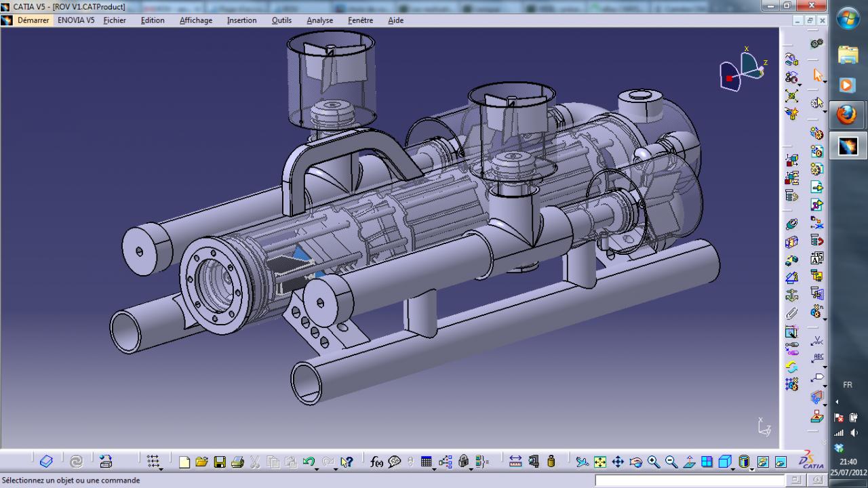Open the Insertion menu
The height and width of the screenshot is (488, 868).
(x=241, y=20)
